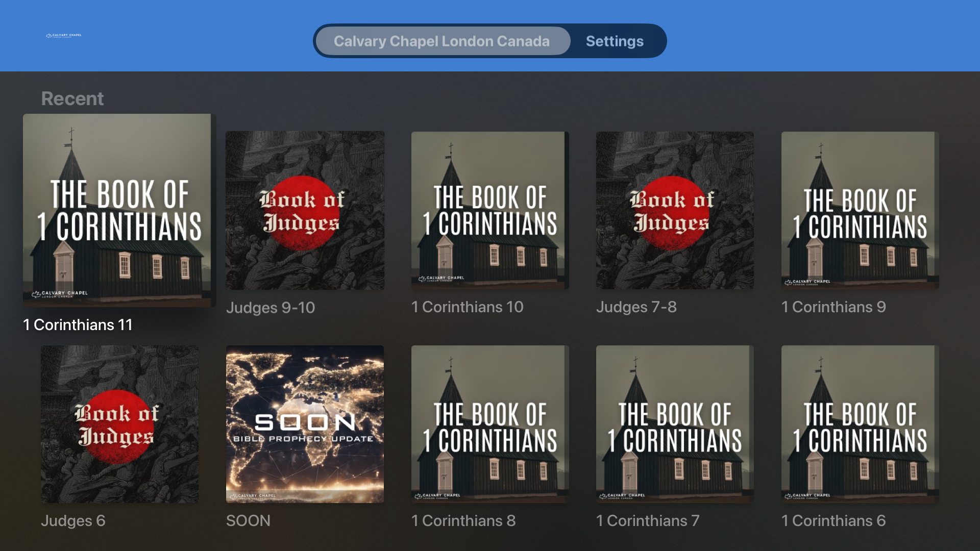The height and width of the screenshot is (551, 980).
Task: Click the "1 Corinthians 8" caption
Action: click(x=463, y=520)
